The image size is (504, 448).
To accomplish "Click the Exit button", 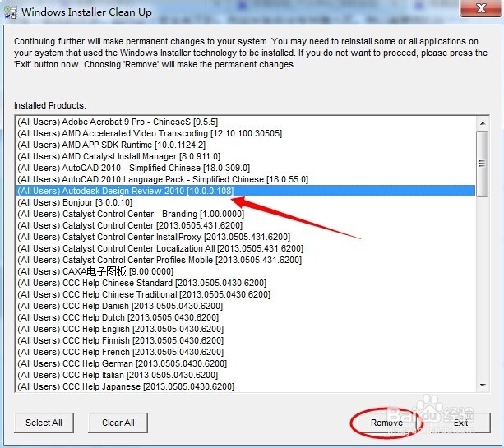I will [460, 423].
